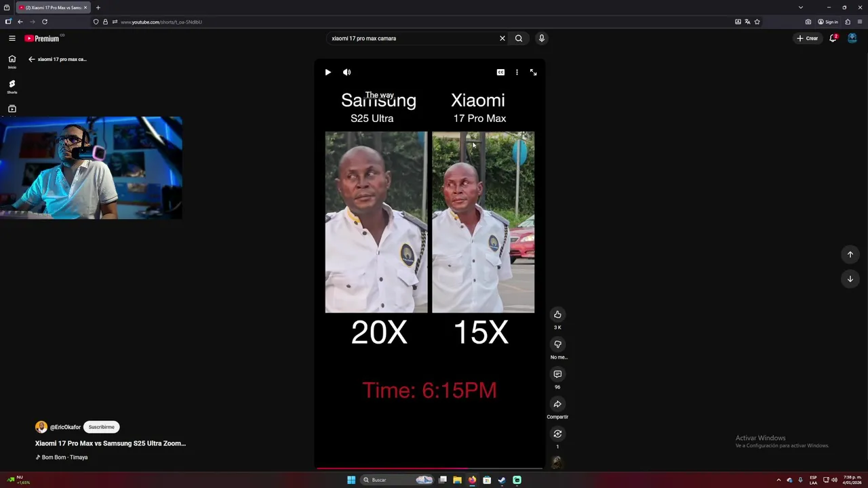Open the @EricOkafor channel link
Image resolution: width=868 pixels, height=488 pixels.
pyautogui.click(x=65, y=427)
